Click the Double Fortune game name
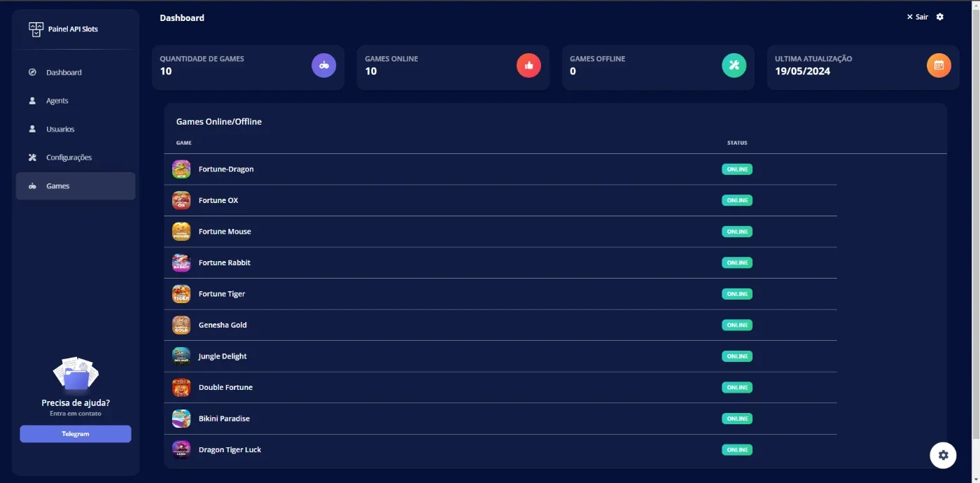The width and height of the screenshot is (980, 483). 225,387
